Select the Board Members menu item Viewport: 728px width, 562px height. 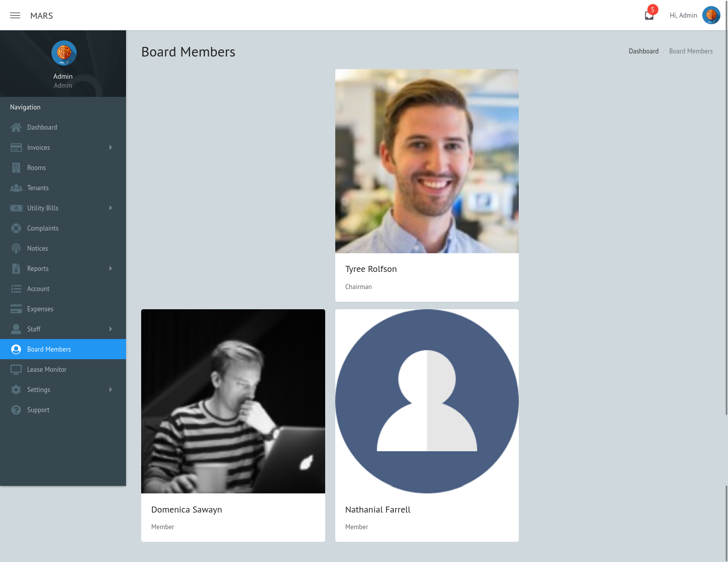(x=49, y=350)
